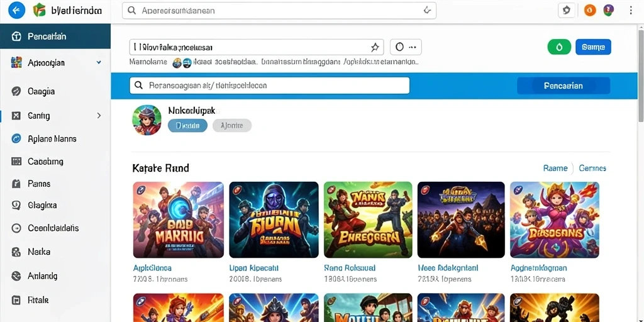
Task: Open the Raame link
Action: [x=555, y=168]
